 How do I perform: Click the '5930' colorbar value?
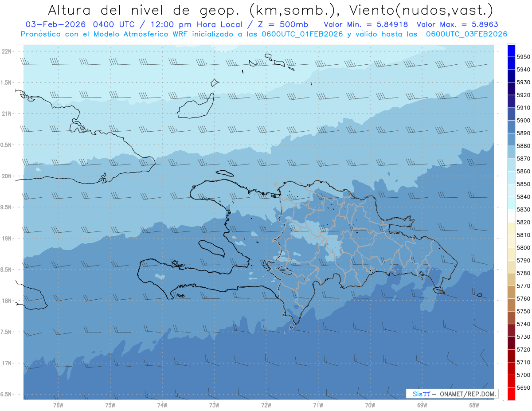(x=524, y=82)
